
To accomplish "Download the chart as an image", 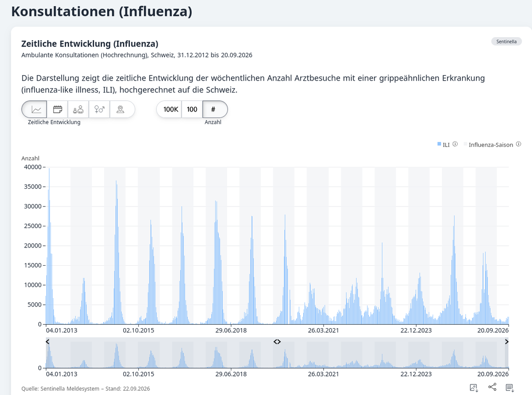I will 473,387.
